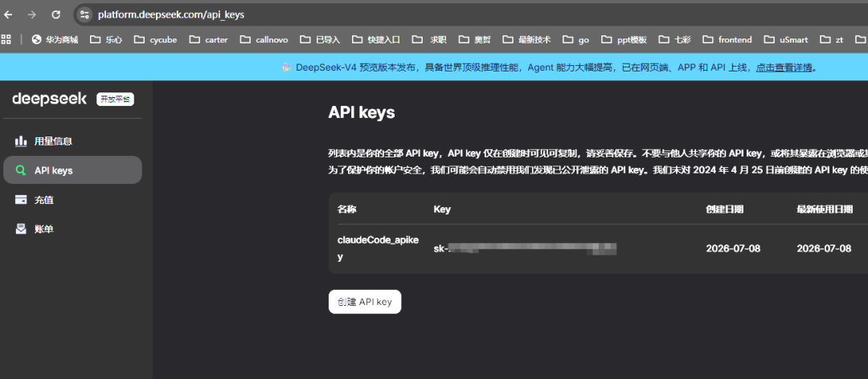868x379 pixels.
Task: Click the usage info bar chart icon
Action: [21, 141]
